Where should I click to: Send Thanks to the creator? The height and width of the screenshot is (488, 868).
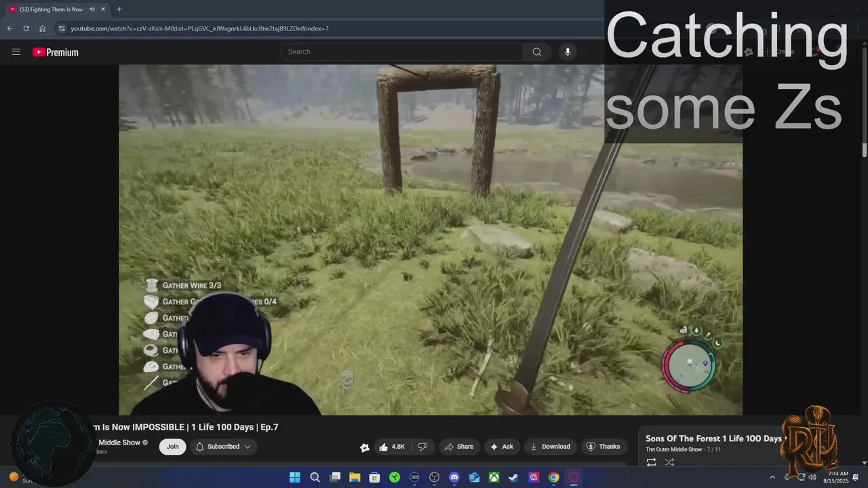click(x=603, y=447)
